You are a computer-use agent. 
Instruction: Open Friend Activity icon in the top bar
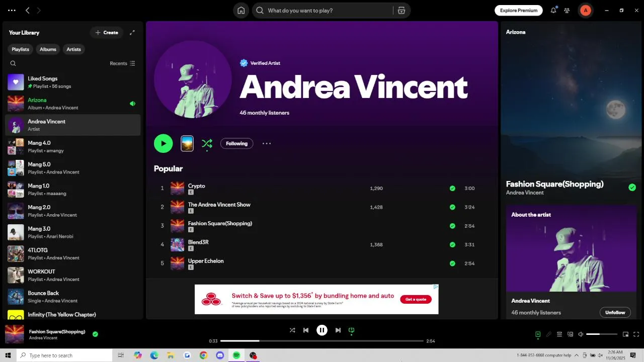[x=567, y=10]
